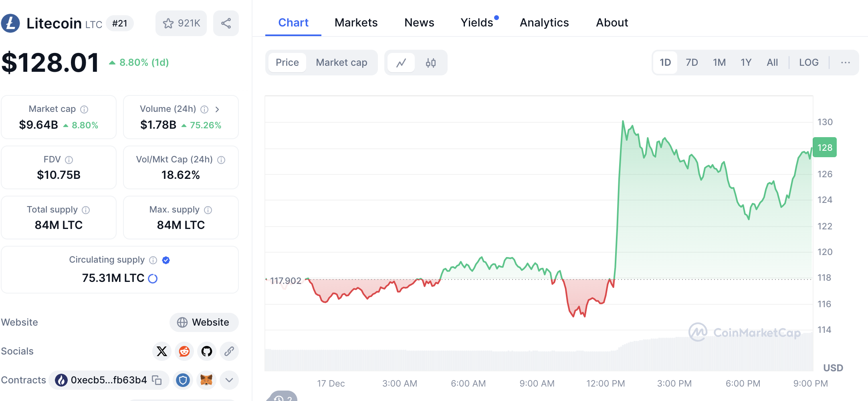868x401 pixels.
Task: Select the 7D time range
Action: point(692,63)
